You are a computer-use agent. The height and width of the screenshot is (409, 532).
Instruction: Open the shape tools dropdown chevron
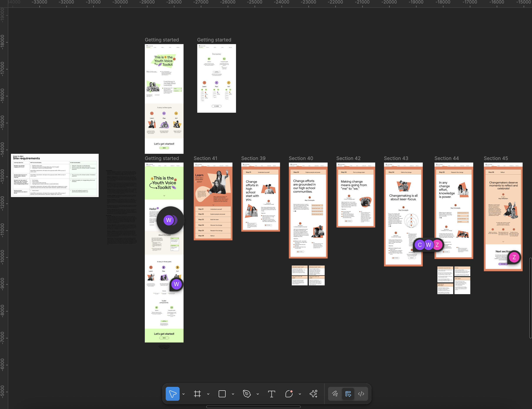pos(233,394)
